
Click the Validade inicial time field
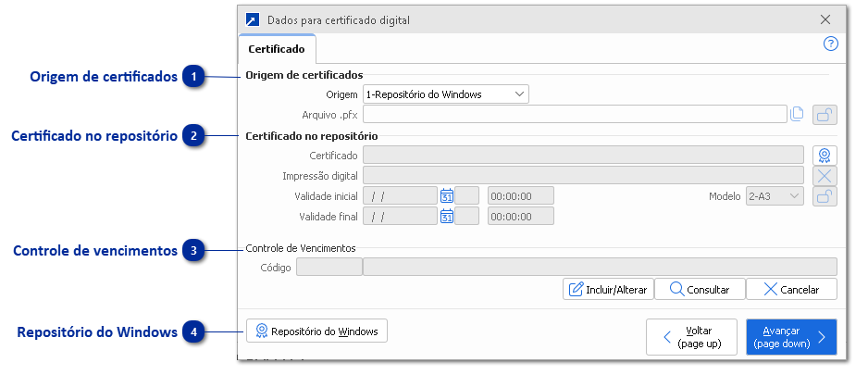[520, 196]
